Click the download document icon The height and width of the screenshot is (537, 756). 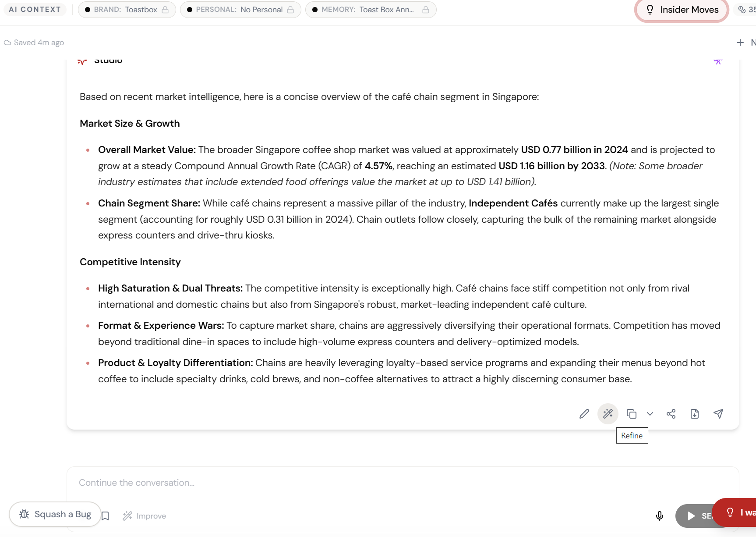pos(694,414)
